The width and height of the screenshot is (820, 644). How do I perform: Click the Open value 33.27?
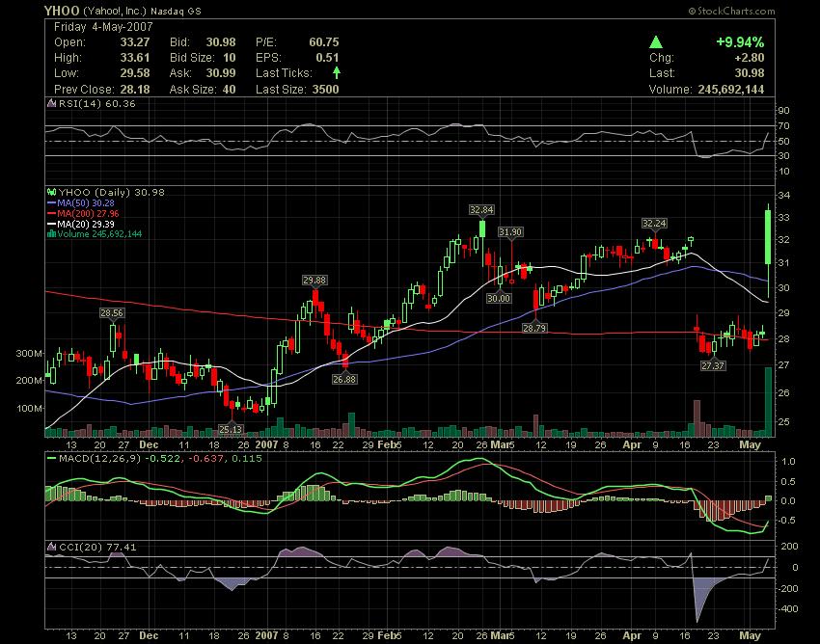[x=135, y=42]
